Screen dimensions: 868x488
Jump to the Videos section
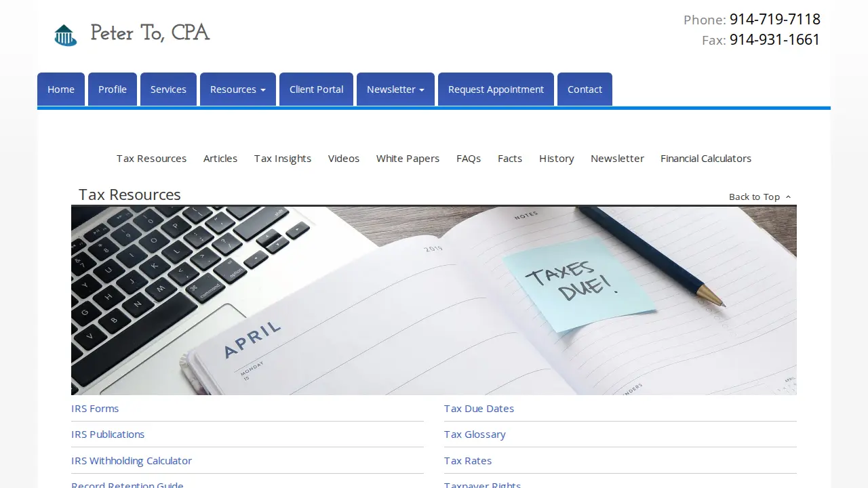pos(344,159)
